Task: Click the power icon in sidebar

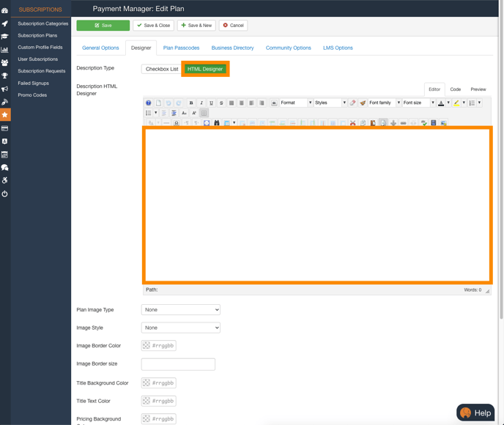Action: (x=5, y=193)
